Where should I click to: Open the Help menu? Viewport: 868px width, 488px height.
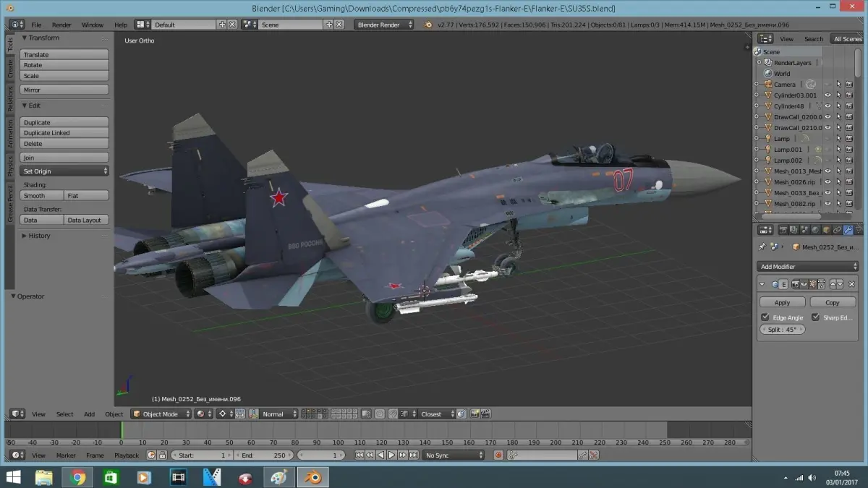[x=121, y=25]
